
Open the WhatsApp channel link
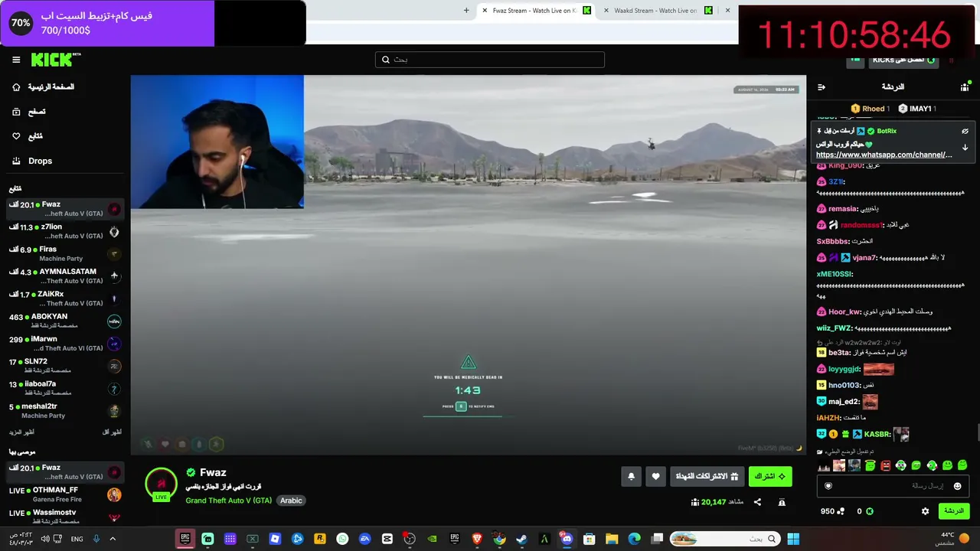pyautogui.click(x=884, y=155)
